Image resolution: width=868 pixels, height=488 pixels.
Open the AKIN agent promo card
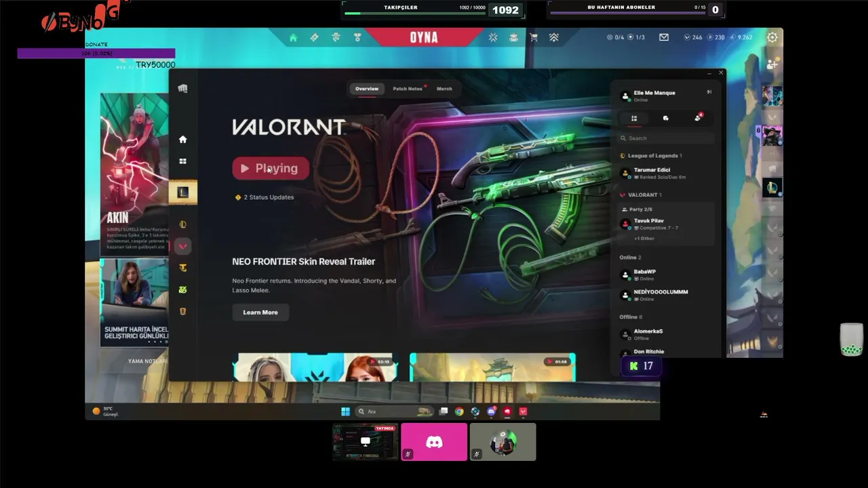pyautogui.click(x=134, y=174)
